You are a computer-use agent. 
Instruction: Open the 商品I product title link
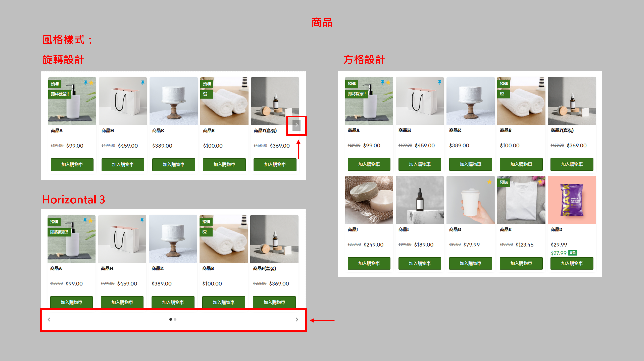(404, 230)
